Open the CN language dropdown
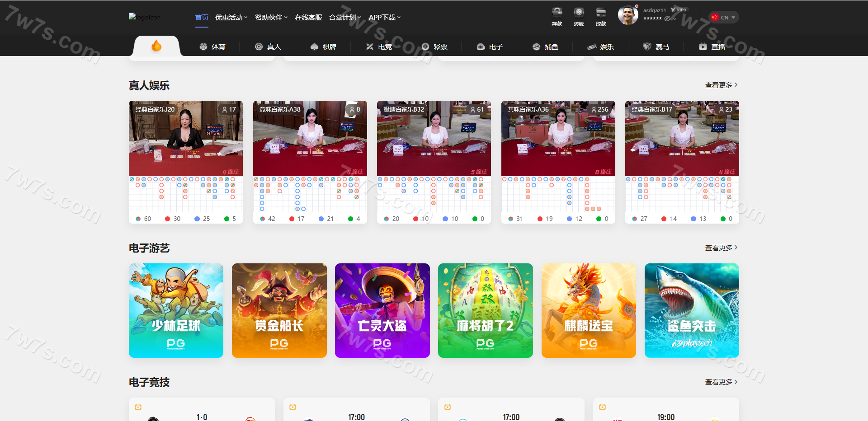 (x=724, y=17)
